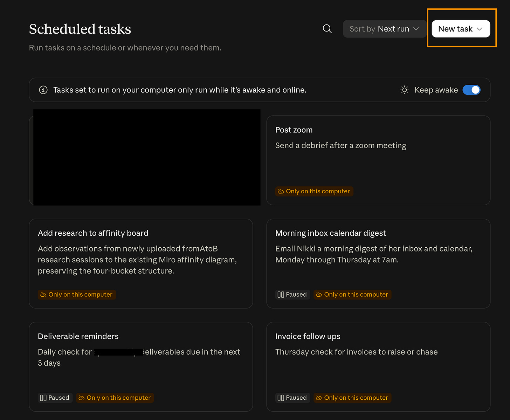Click Only on this computer badge, Deliverable reminders
Image resolution: width=510 pixels, height=420 pixels.
(115, 398)
